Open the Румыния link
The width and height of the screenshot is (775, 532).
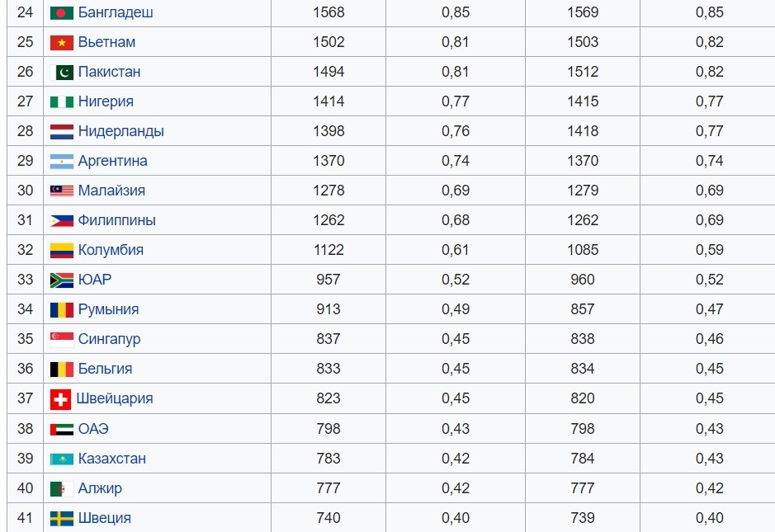point(108,309)
